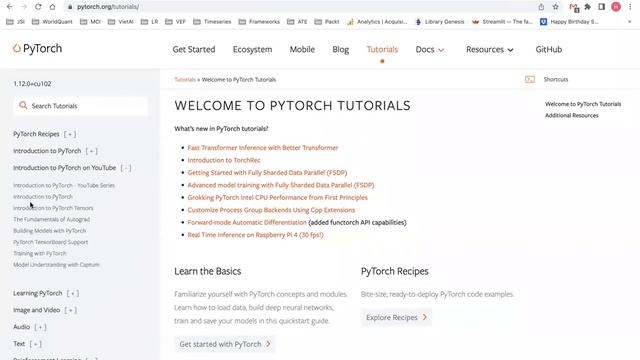Open Model Understanding with Captum sidebar item

pos(56,265)
